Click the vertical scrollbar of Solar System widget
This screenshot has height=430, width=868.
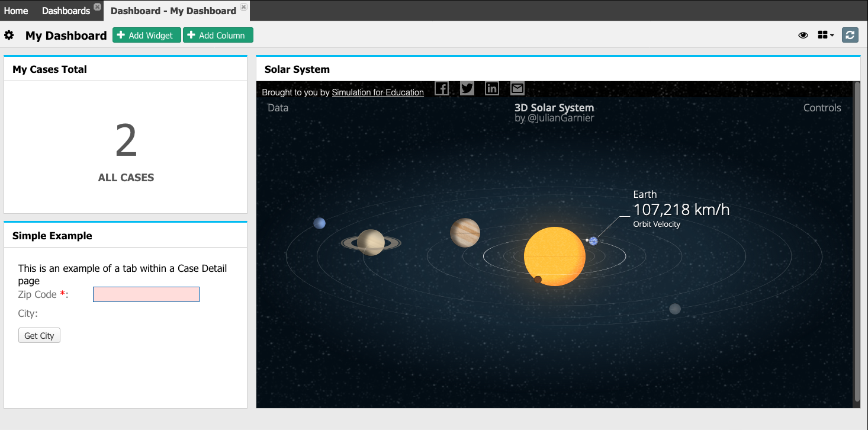point(857,243)
